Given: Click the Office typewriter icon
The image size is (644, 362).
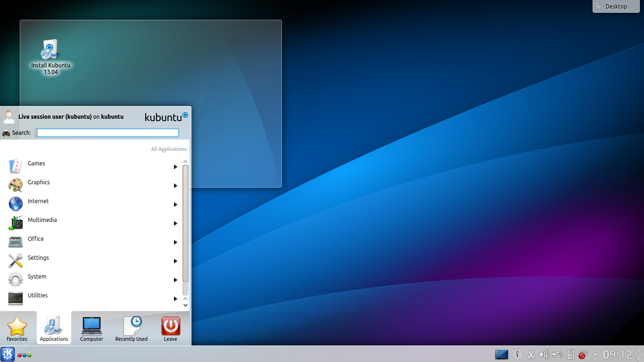Looking at the screenshot, I should 16,242.
